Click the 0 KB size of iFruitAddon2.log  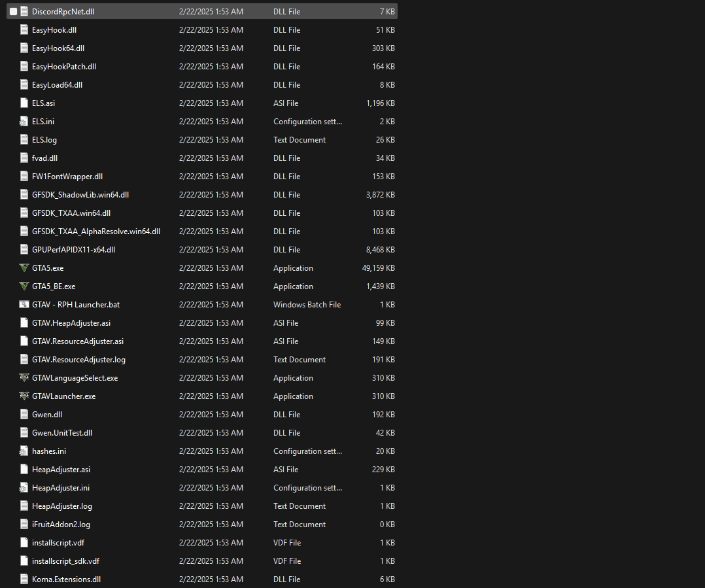tap(387, 524)
